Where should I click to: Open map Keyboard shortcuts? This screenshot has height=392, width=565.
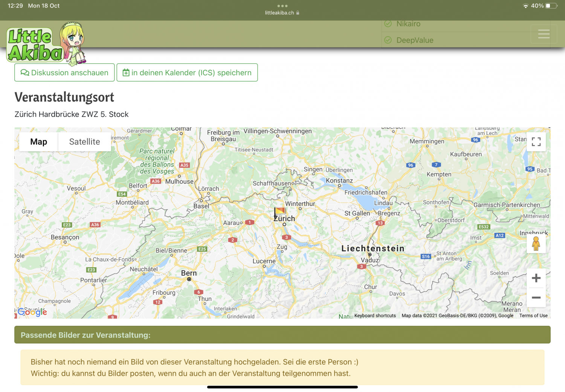pos(375,316)
